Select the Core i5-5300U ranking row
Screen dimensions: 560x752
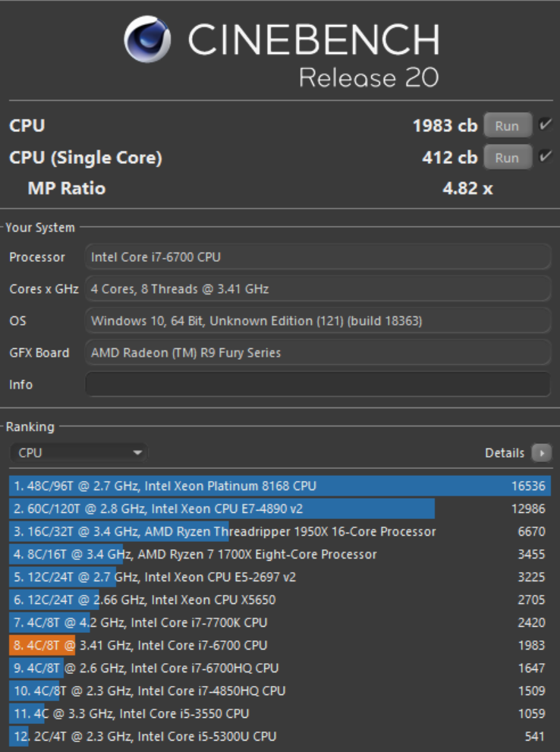coord(280,736)
